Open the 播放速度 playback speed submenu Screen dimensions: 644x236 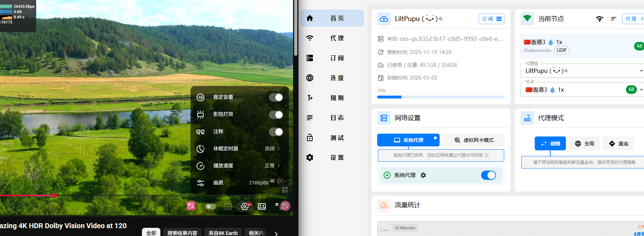pos(240,166)
